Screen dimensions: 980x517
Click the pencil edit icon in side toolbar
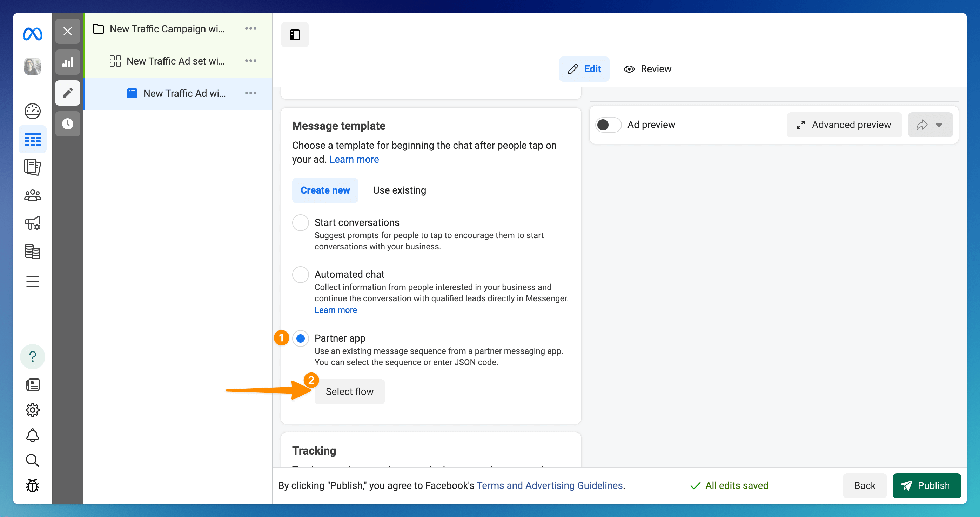point(67,93)
